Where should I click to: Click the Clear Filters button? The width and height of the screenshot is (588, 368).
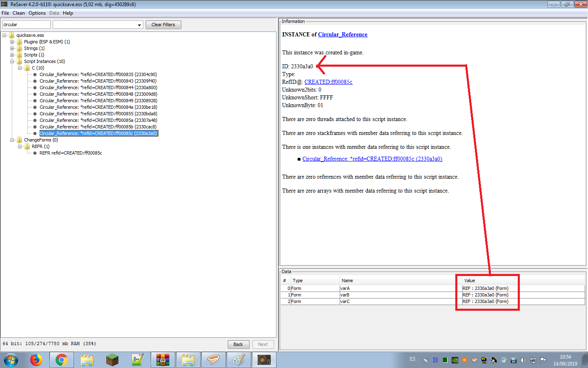pos(163,25)
